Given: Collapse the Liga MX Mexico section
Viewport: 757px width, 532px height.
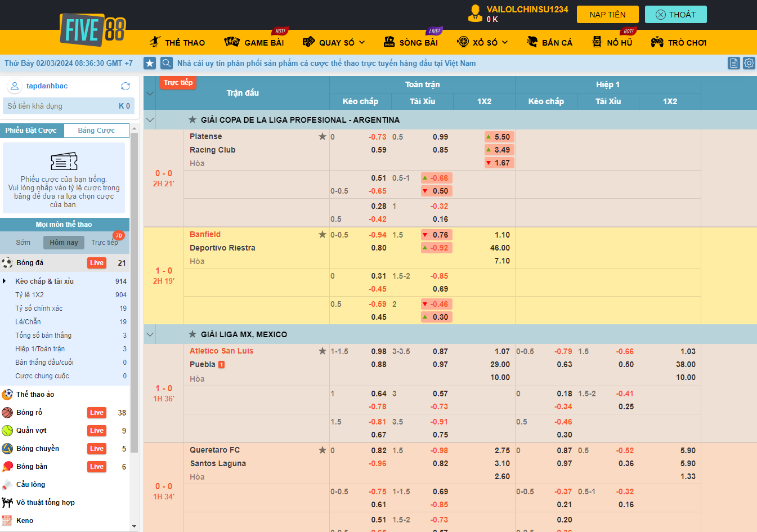Looking at the screenshot, I should 150,334.
